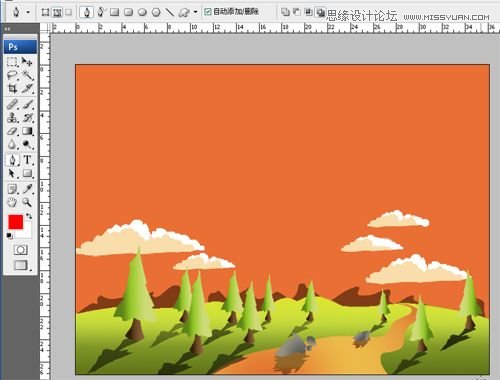Screen dimensions: 500x380
Task: Select Subtract from path area
Action: click(296, 12)
